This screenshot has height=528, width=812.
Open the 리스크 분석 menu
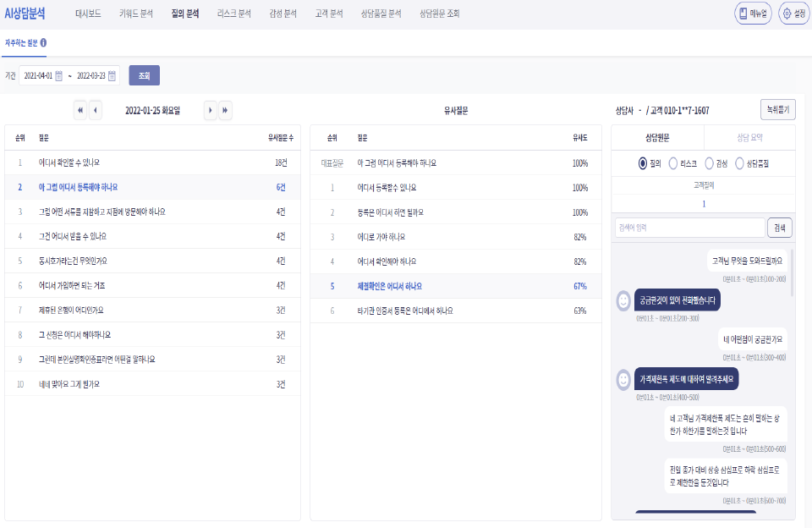[x=234, y=14]
